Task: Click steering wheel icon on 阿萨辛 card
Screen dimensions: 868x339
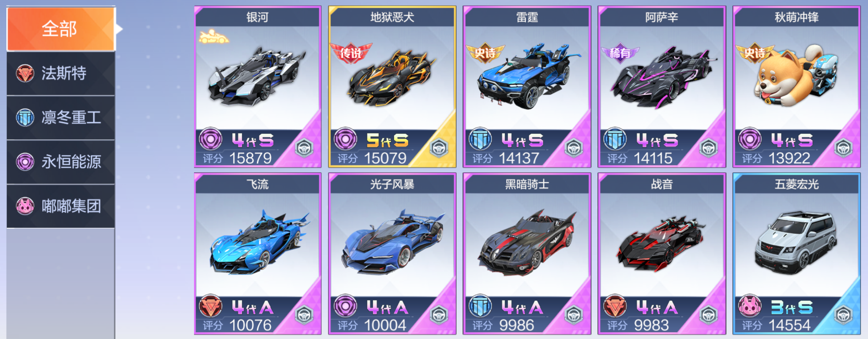Action: 708,148
